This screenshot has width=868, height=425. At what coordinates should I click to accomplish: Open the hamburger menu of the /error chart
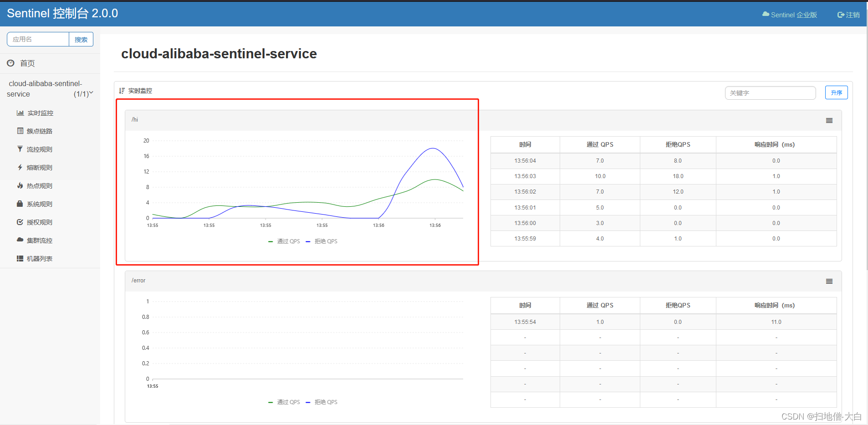pyautogui.click(x=829, y=282)
